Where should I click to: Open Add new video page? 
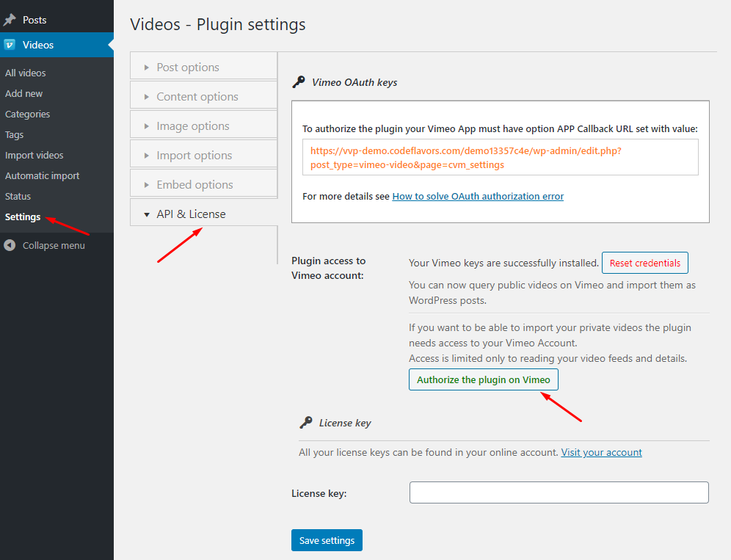point(23,93)
